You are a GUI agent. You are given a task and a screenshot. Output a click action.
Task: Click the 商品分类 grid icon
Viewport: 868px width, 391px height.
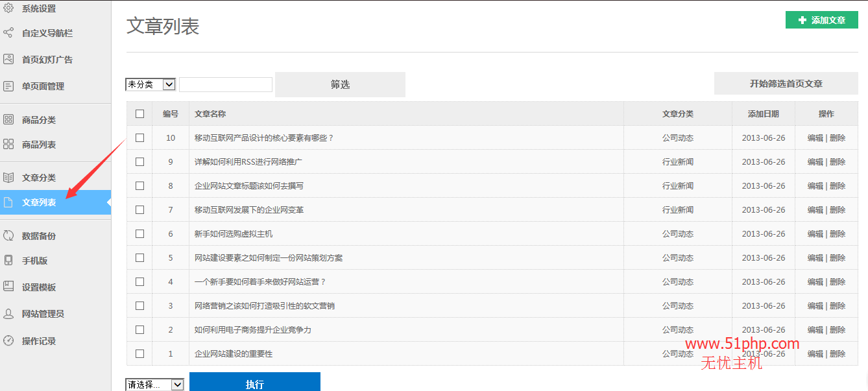[x=8, y=119]
